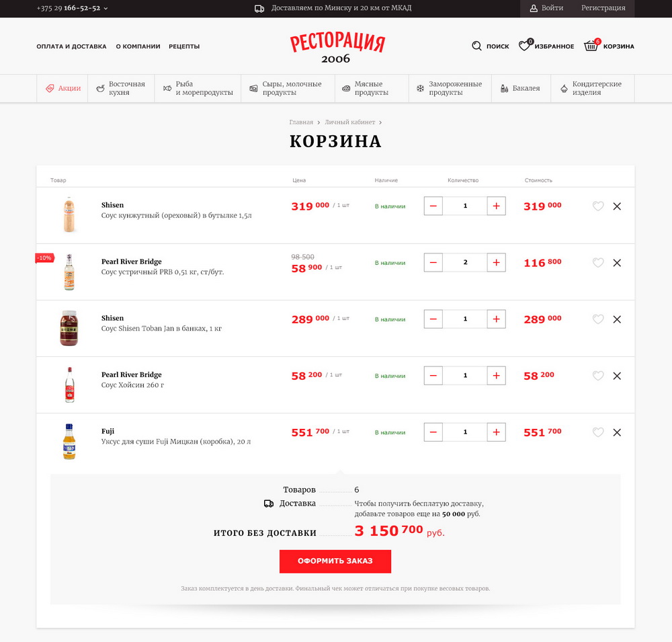Go to Личный кабинет breadcrumb
The height and width of the screenshot is (642, 672).
[349, 122]
